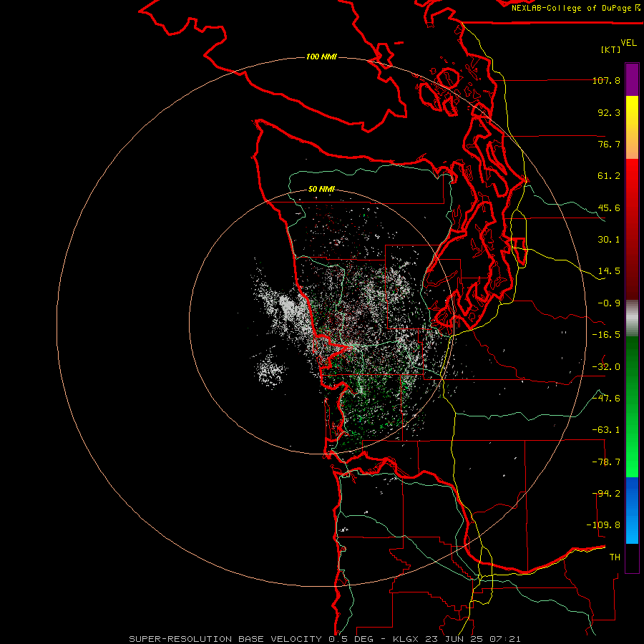The image size is (644, 644).
Task: Click the TH legend label
Action: (615, 557)
